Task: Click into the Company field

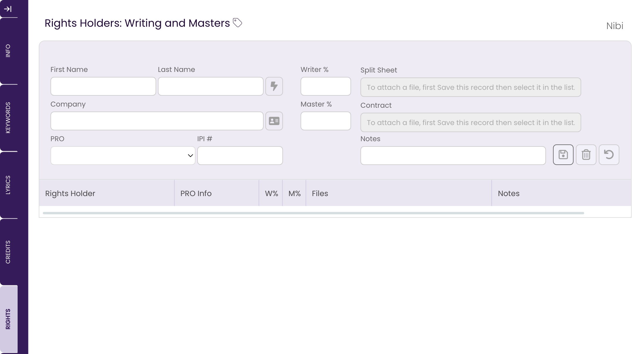Action: pyautogui.click(x=157, y=121)
